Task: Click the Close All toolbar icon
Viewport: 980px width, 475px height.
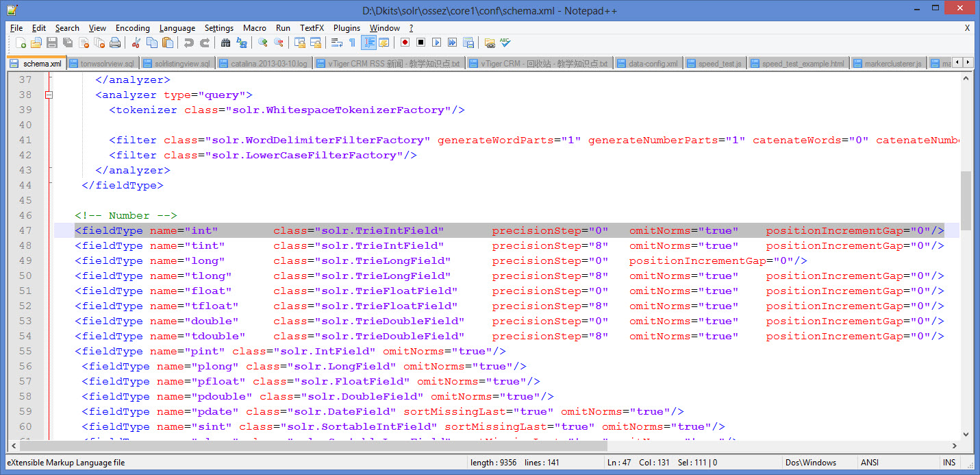Action: click(x=99, y=42)
